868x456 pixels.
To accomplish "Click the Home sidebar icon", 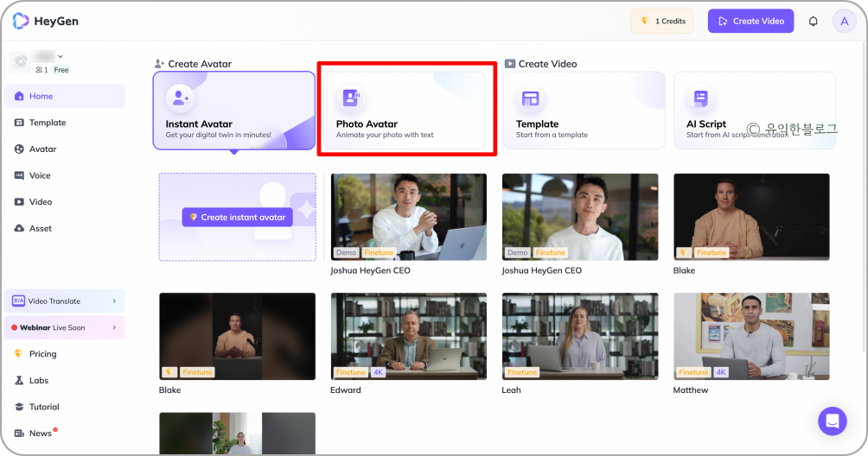I will tap(19, 96).
